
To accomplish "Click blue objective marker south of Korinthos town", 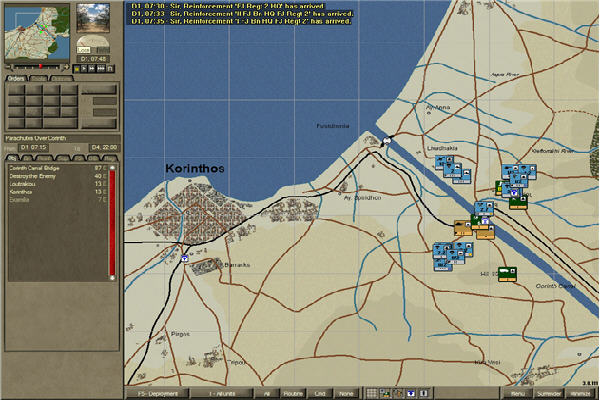I will point(185,258).
